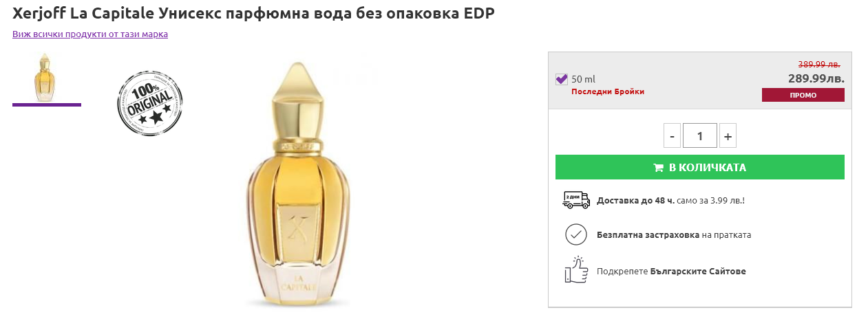Click the 289.99 лв. promo price

[x=816, y=78]
